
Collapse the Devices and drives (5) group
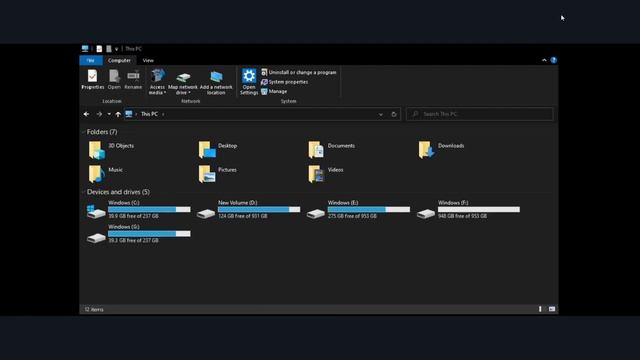(84, 192)
